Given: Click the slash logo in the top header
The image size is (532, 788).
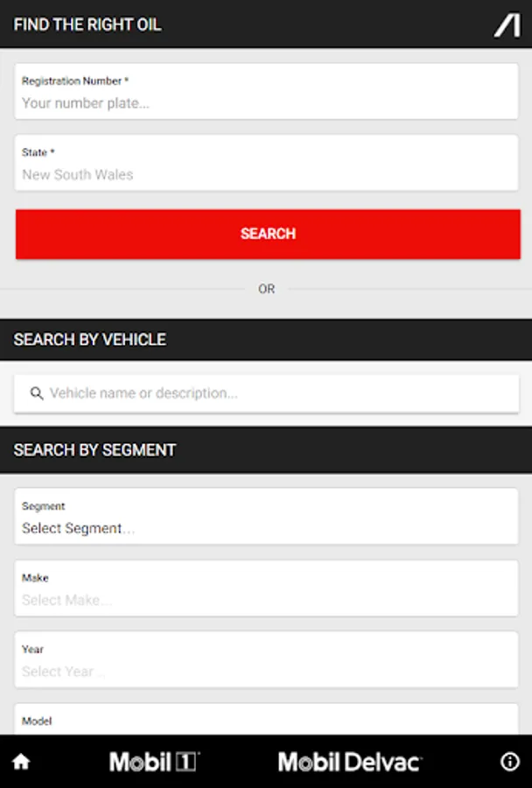Looking at the screenshot, I should [507, 25].
